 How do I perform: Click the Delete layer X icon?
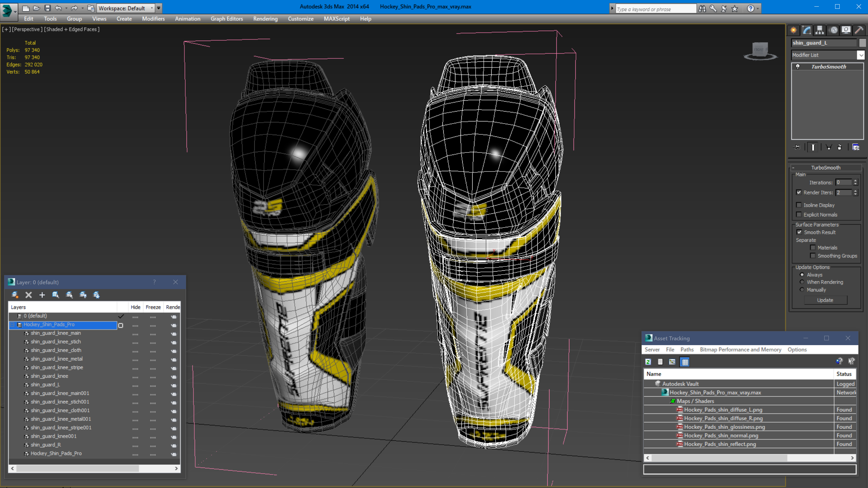tap(29, 295)
